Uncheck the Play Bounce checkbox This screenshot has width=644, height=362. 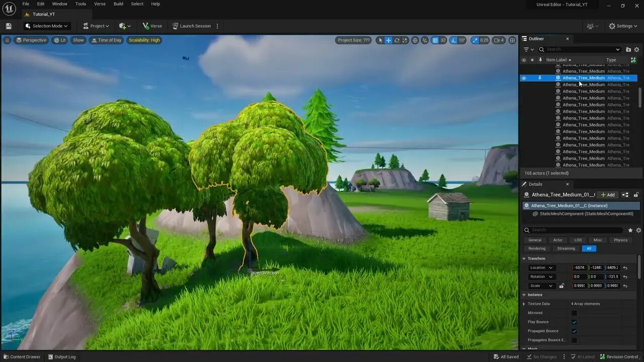point(574,322)
